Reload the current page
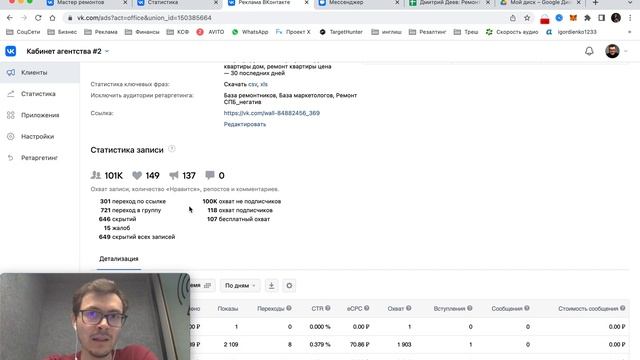The width and height of the screenshot is (640, 360). pos(38,18)
